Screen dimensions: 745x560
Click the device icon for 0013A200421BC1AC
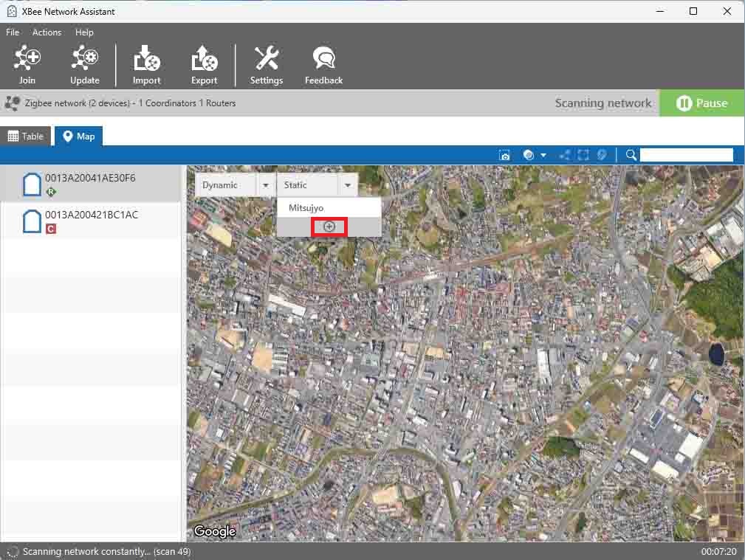pos(32,221)
